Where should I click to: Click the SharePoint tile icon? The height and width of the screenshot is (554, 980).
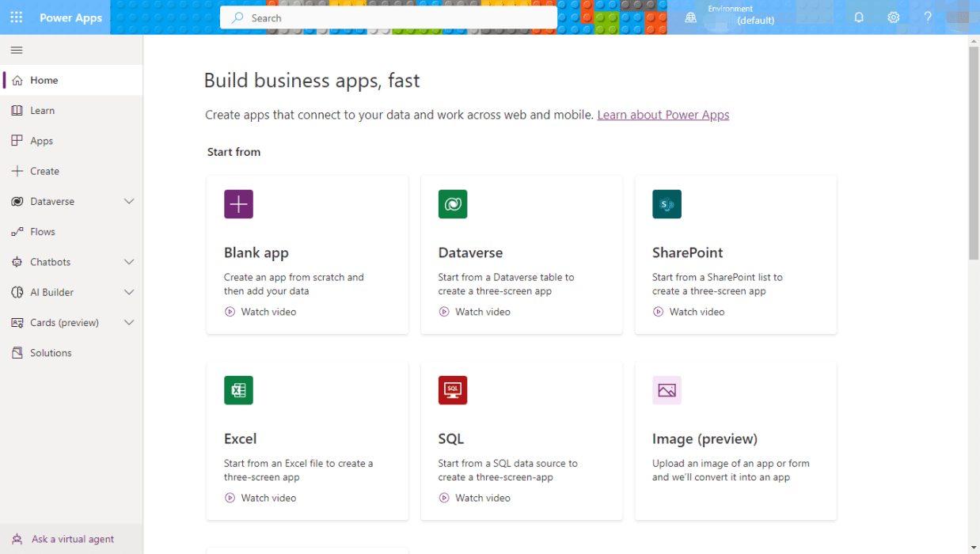pos(667,203)
